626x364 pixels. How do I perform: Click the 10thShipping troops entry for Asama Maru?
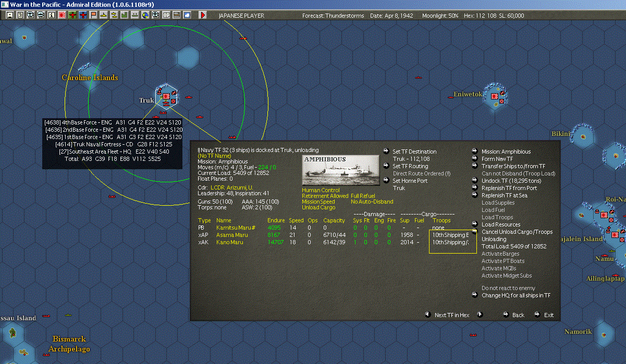(451, 235)
